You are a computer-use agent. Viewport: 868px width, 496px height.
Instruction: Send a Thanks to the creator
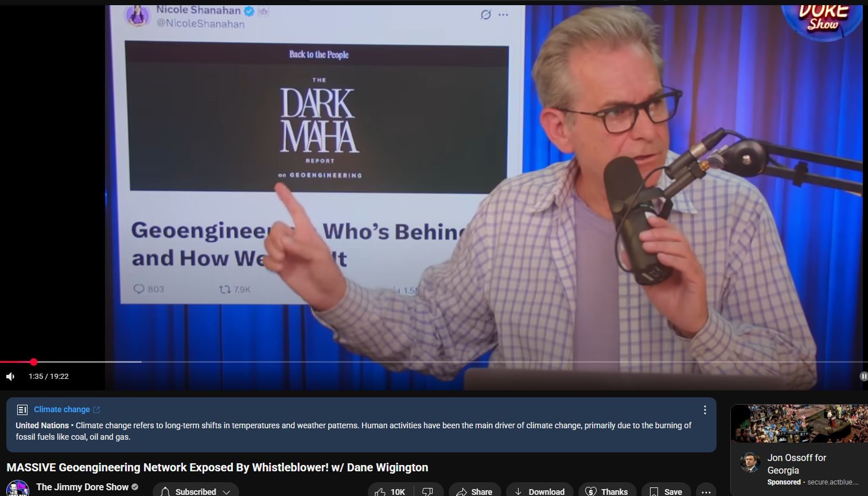607,491
